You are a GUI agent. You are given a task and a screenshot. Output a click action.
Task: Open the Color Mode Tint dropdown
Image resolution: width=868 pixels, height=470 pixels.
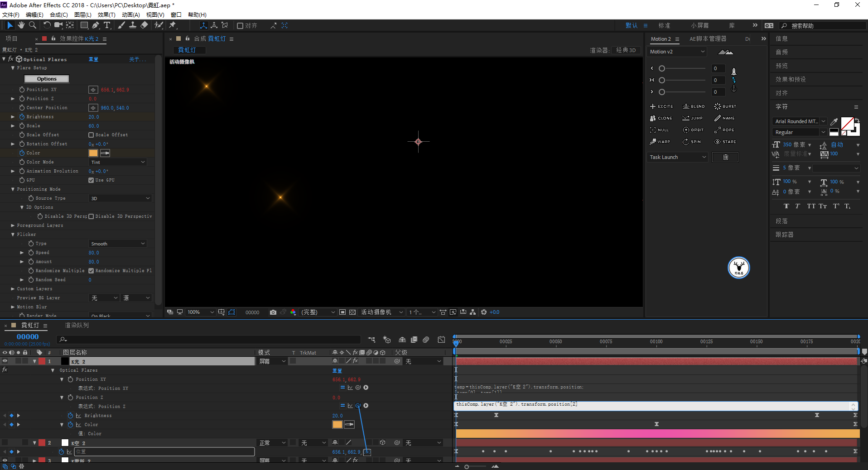point(118,162)
